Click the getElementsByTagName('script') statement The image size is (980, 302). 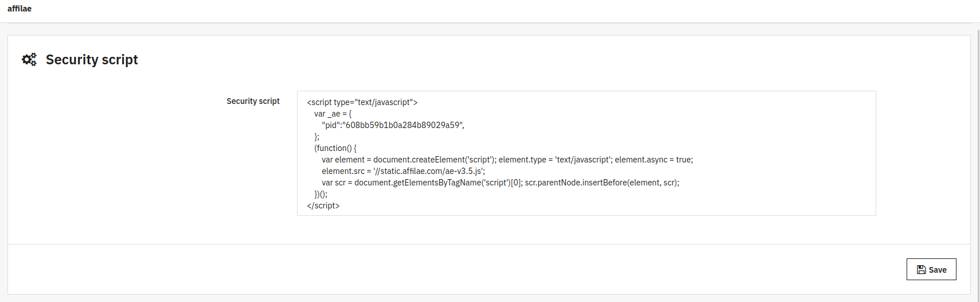point(439,183)
